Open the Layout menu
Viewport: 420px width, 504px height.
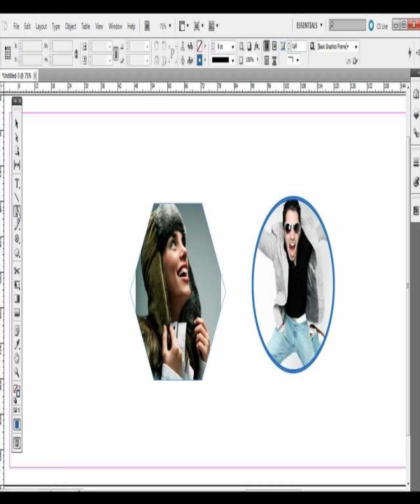pos(41,27)
